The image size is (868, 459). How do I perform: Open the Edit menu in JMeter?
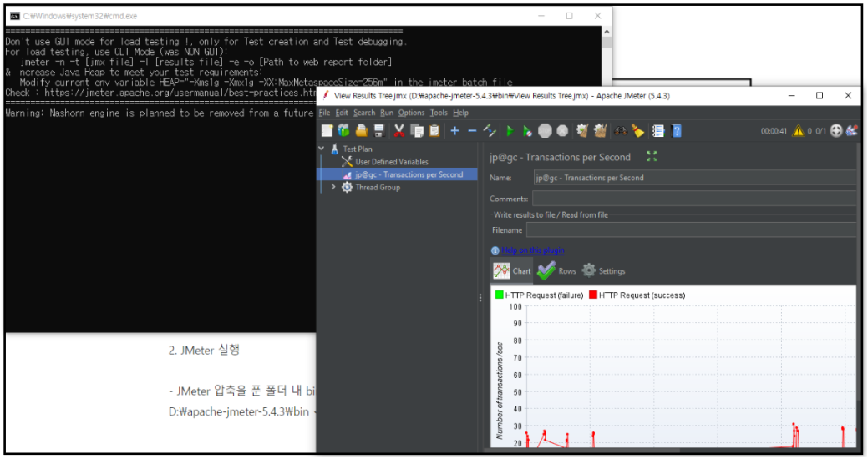pos(342,113)
